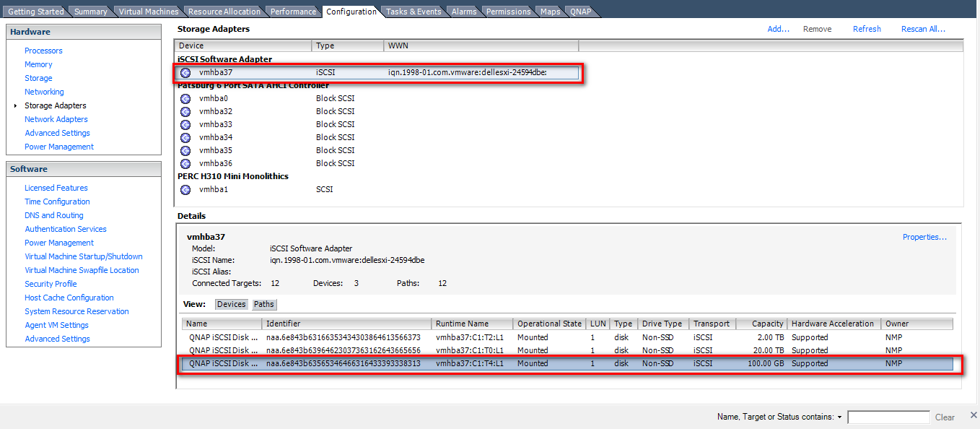The width and height of the screenshot is (980, 429).
Task: Click the vmhba34 adapter icon
Action: coord(185,137)
